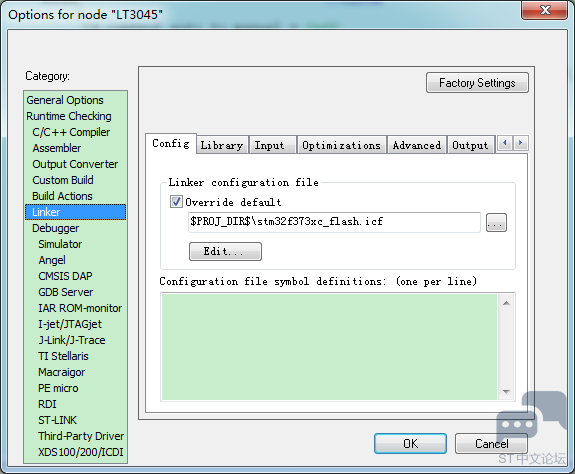Select XDS100/200/ICDI category

(x=81, y=452)
